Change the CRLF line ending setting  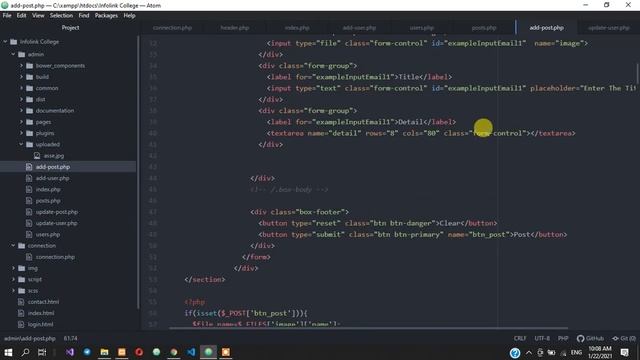[520, 338]
